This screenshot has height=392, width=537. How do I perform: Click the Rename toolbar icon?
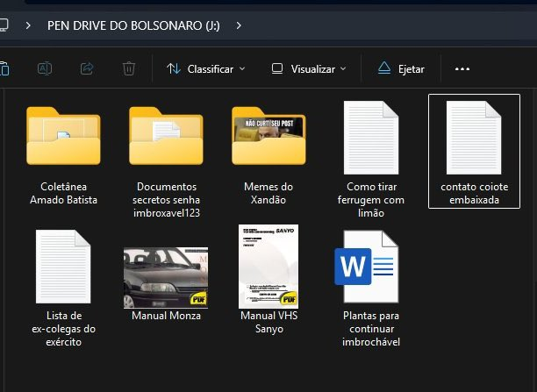(x=45, y=68)
